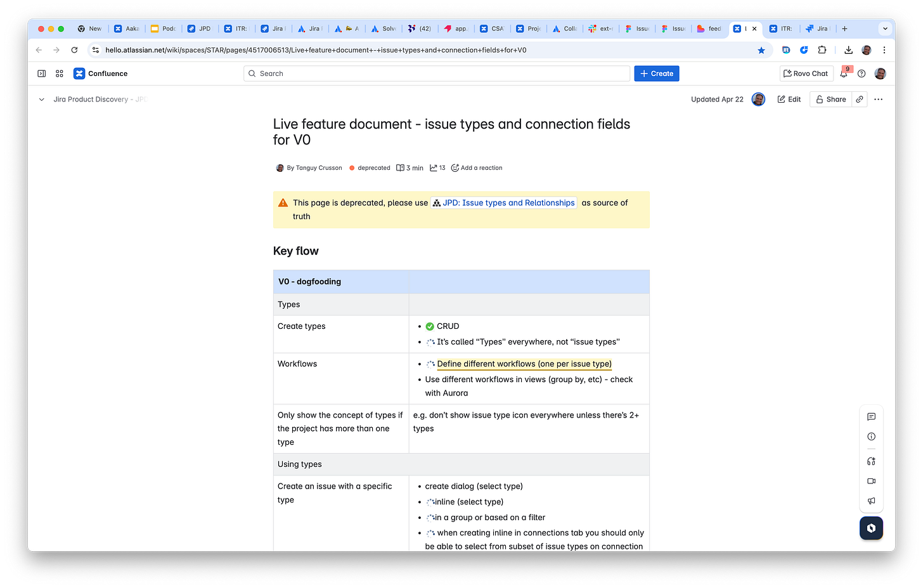Switch to the New browser tab

click(89, 29)
